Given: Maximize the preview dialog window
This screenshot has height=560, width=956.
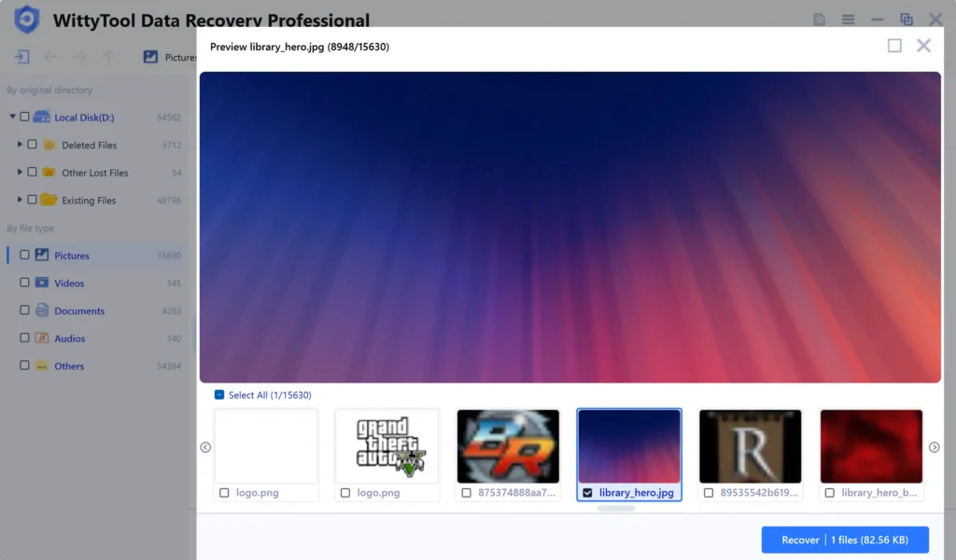Looking at the screenshot, I should tap(894, 46).
